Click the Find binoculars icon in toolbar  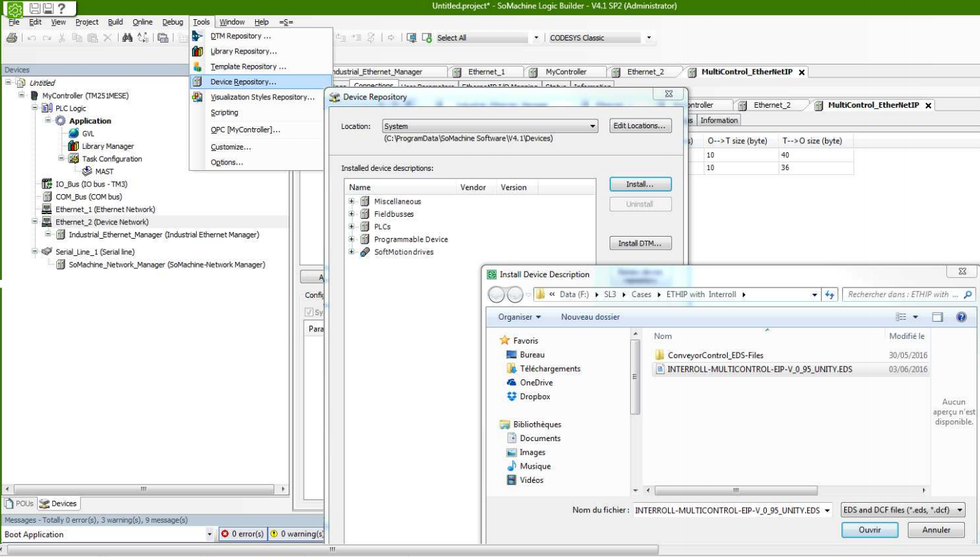[127, 38]
